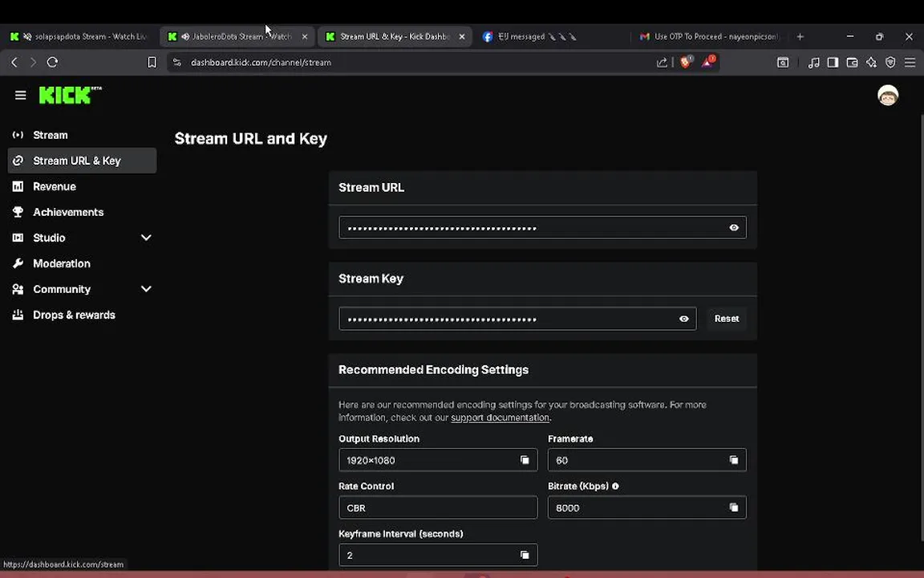
Task: Open the user profile avatar
Action: pyautogui.click(x=887, y=96)
